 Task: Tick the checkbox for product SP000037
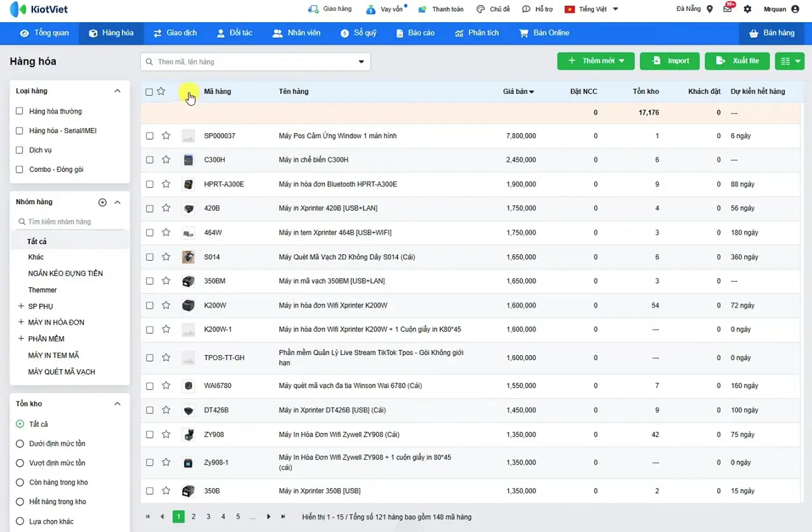(x=150, y=136)
